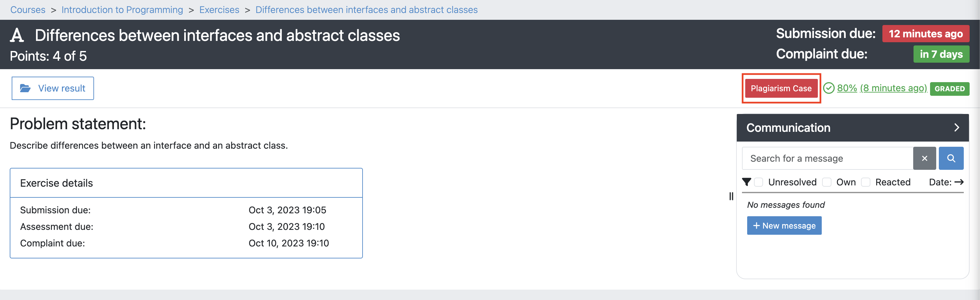This screenshot has width=980, height=300.
Task: Click the panel resize handle bars
Action: 731,196
